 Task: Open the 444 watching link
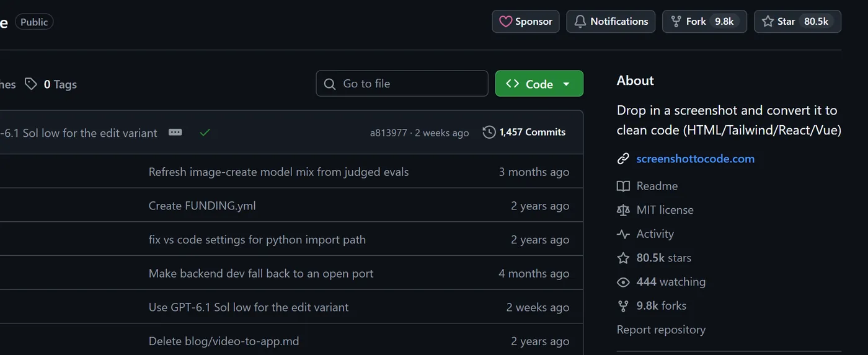tap(671, 282)
